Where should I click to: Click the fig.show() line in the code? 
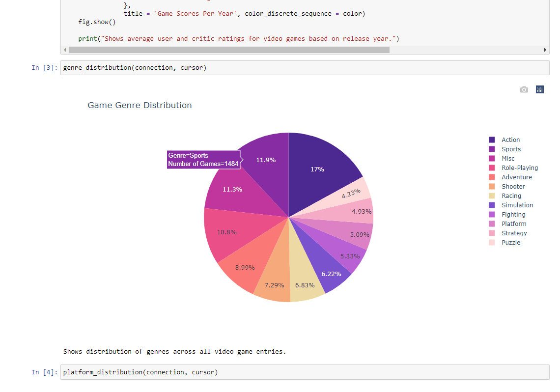[97, 22]
